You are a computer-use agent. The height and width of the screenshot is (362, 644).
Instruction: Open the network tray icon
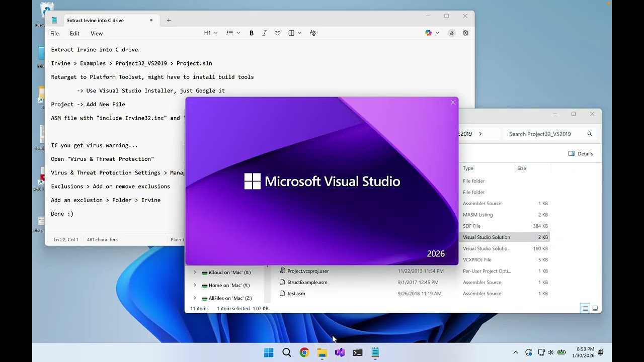[x=541, y=352]
